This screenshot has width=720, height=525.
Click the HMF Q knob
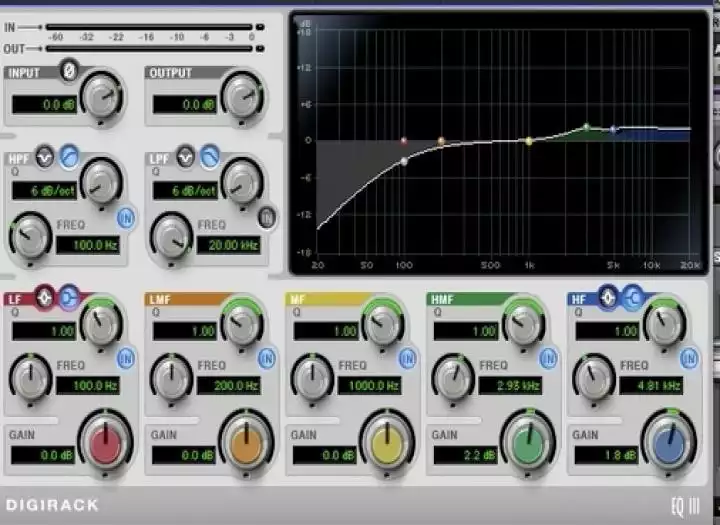524,323
